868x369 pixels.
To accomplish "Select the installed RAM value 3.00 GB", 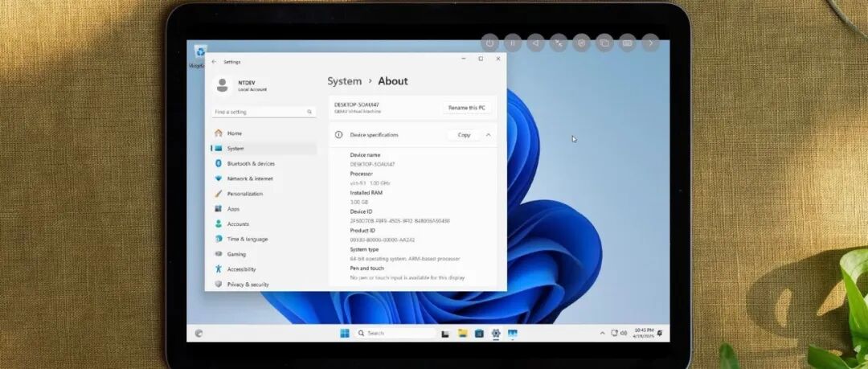I will click(x=359, y=203).
